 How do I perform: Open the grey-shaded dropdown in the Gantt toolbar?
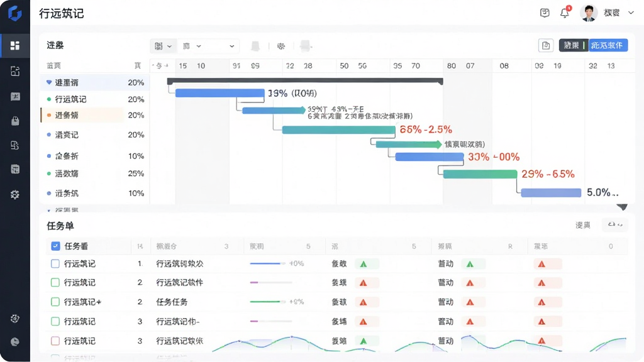[x=163, y=46]
